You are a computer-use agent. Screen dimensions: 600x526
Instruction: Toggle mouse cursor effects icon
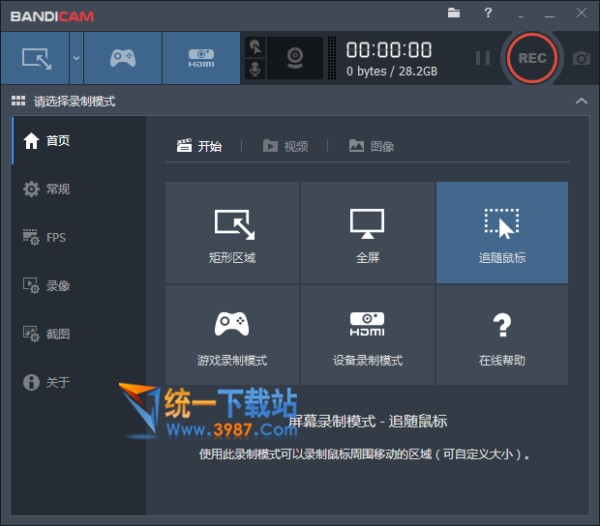tap(255, 47)
